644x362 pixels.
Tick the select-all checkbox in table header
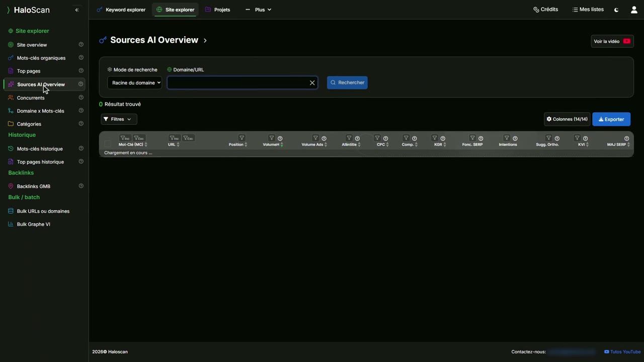click(x=107, y=144)
